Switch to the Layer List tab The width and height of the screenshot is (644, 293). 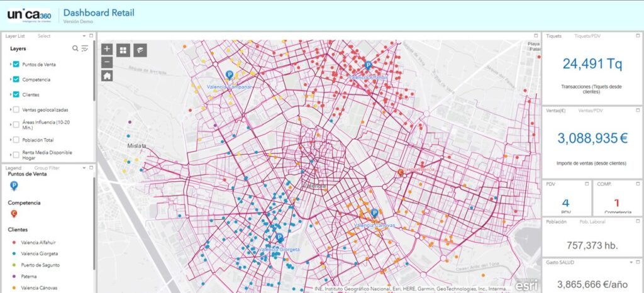[15, 36]
